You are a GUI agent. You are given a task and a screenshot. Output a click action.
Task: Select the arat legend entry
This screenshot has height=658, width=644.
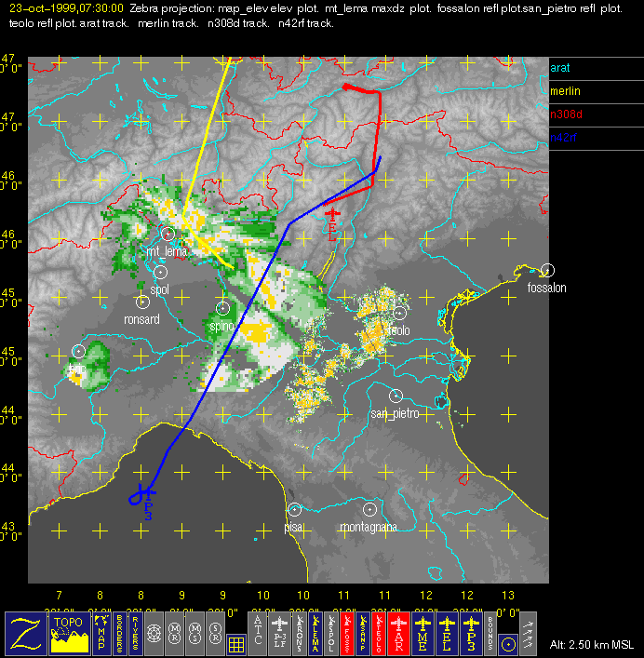point(560,68)
